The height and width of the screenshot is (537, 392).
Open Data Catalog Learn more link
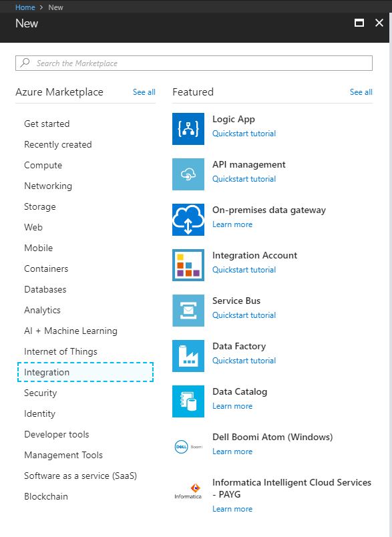(x=232, y=406)
